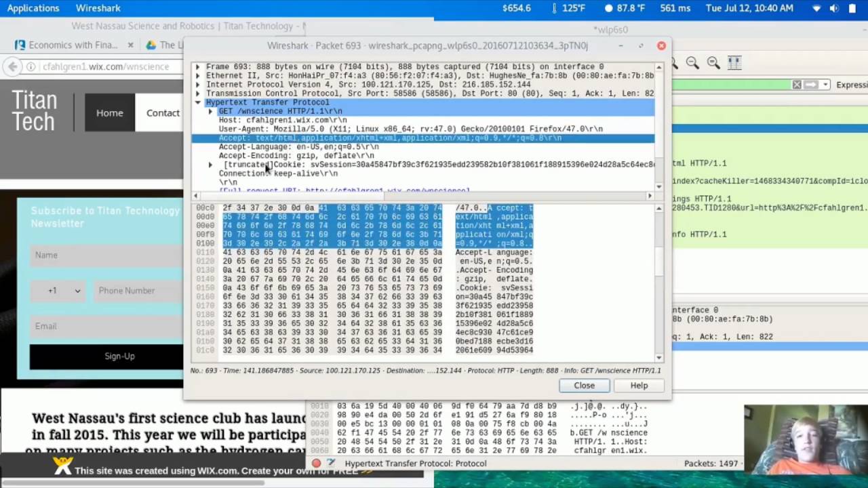868x488 pixels.
Task: Click the Name field in newsletter form
Action: (x=106, y=256)
